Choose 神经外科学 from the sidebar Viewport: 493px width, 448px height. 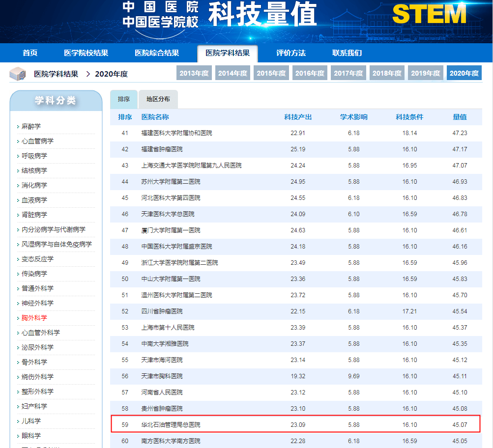pos(37,304)
